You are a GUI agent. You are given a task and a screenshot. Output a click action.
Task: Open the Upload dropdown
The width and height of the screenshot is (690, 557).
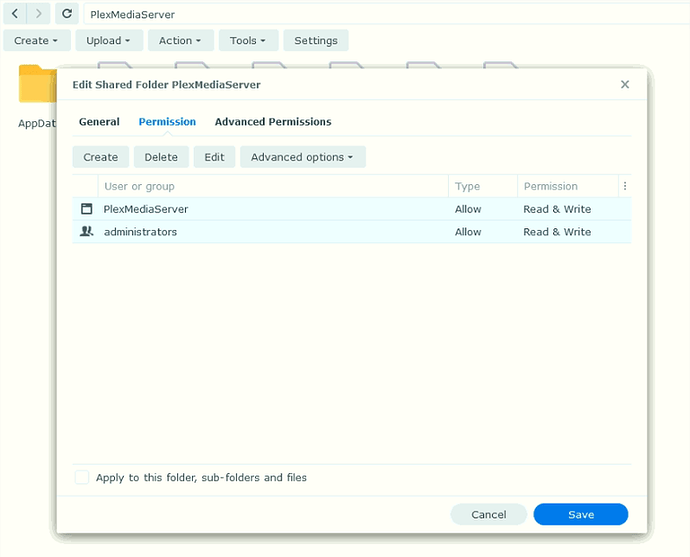pyautogui.click(x=109, y=40)
